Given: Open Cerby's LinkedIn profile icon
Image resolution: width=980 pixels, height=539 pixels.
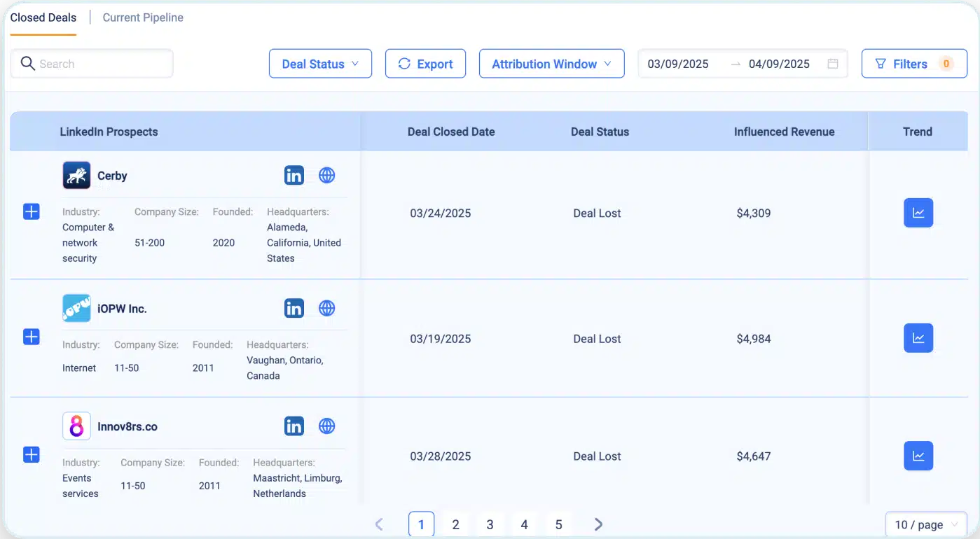Looking at the screenshot, I should 294,176.
